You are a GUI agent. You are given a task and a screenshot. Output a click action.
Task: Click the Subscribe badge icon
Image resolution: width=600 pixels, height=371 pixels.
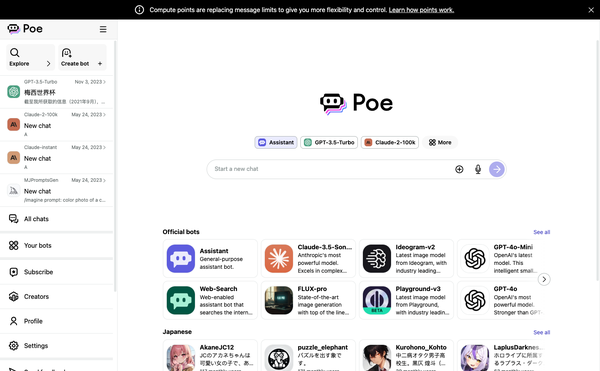click(14, 272)
